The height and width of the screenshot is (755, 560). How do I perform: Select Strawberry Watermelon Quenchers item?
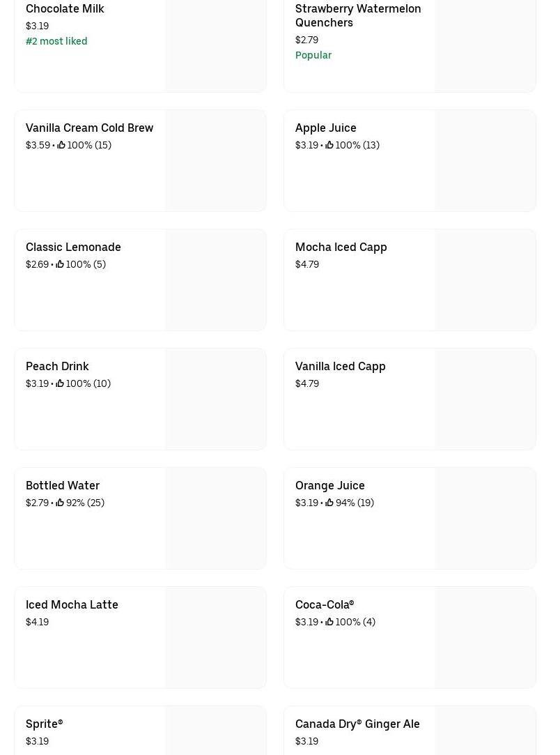click(358, 15)
